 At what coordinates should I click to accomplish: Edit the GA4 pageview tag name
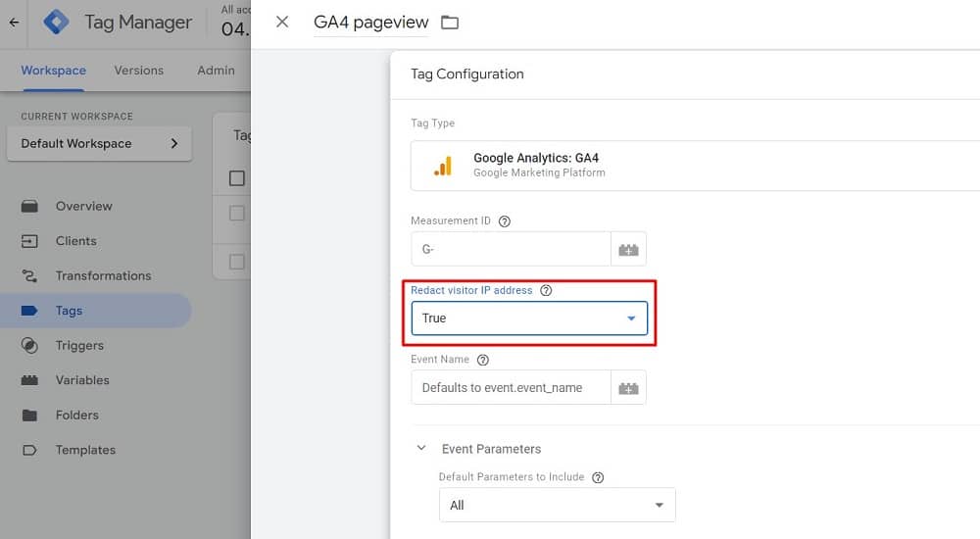370,22
